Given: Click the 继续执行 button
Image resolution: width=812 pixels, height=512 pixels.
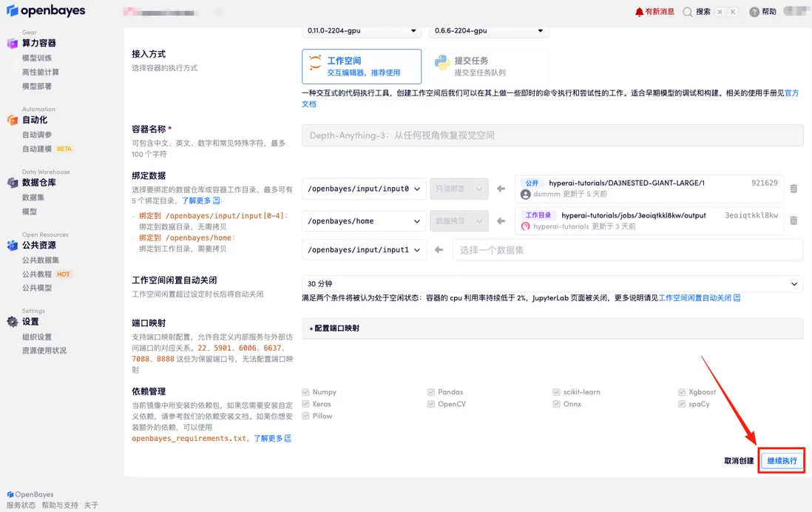Looking at the screenshot, I should 782,459.
